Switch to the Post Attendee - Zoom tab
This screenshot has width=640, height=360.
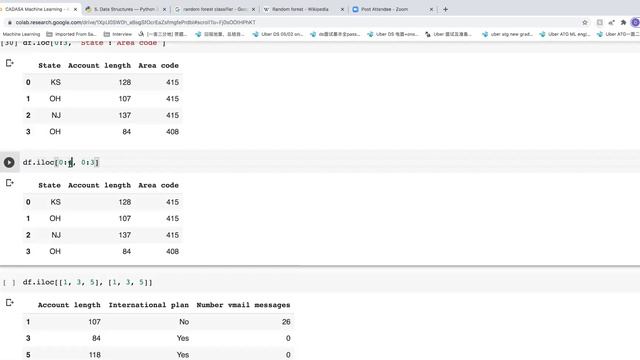tap(384, 9)
